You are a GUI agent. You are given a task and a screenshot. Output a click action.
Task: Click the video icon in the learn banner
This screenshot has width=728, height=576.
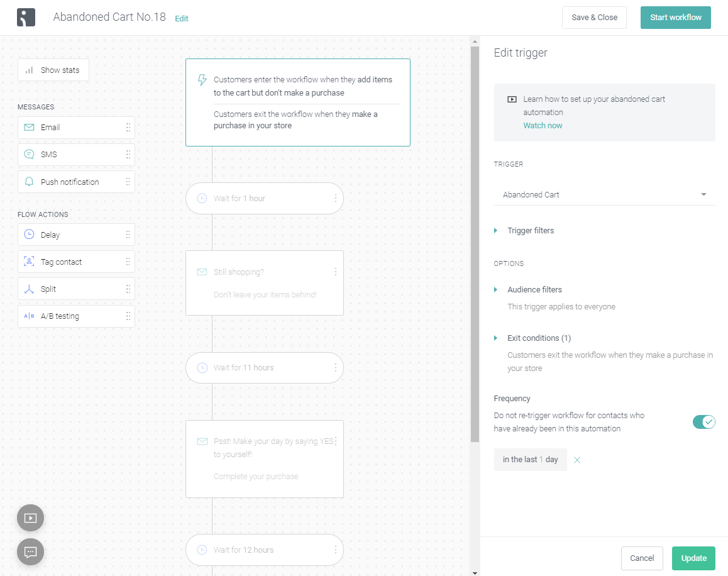click(512, 99)
